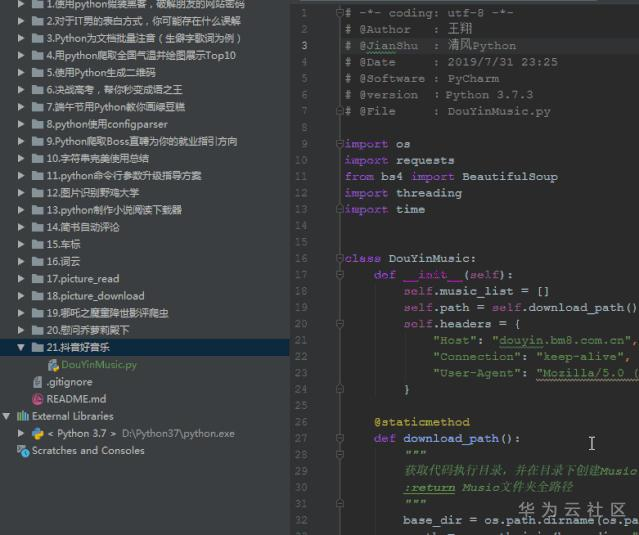Click the fold end marker at line 13
The image size is (639, 535).
tap(340, 209)
